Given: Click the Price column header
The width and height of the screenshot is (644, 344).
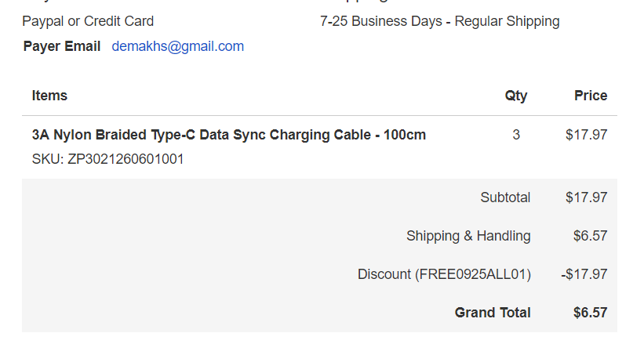Looking at the screenshot, I should (x=590, y=96).
